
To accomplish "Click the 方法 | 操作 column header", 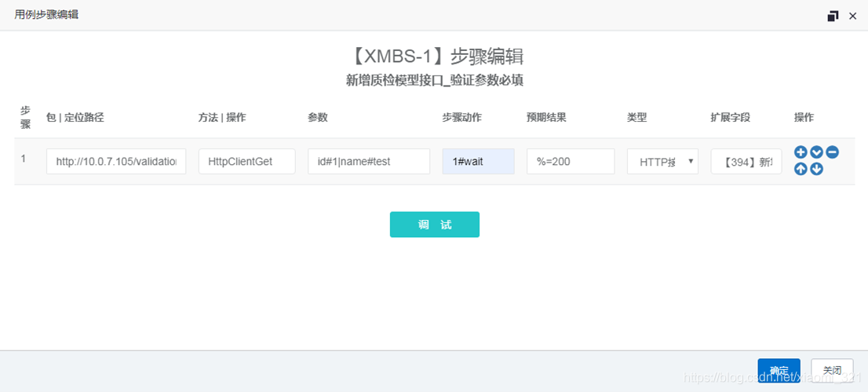I will click(222, 118).
